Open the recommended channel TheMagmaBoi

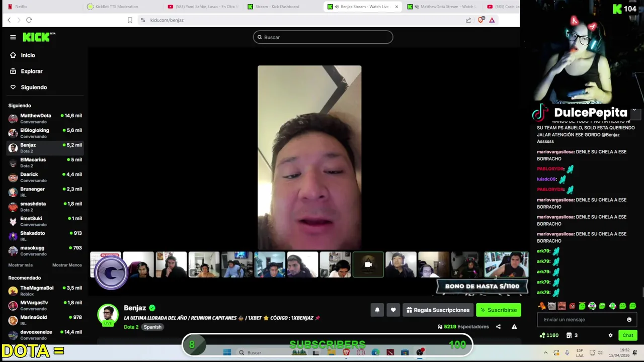coord(45,291)
